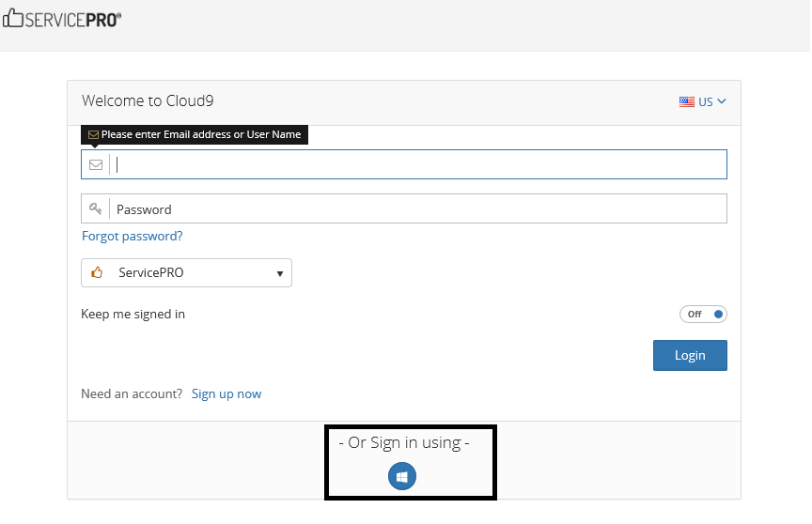
Task: Click the "Or Sign in using" text
Action: tap(404, 442)
